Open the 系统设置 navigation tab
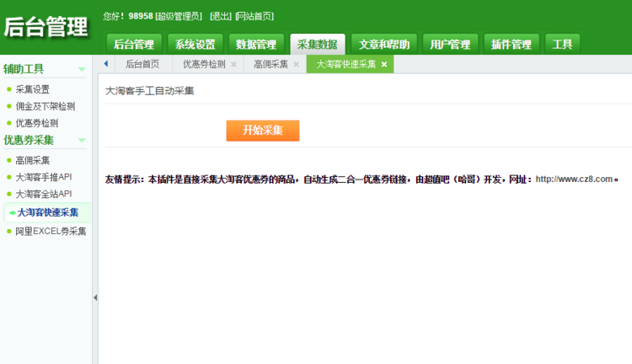 pos(195,45)
